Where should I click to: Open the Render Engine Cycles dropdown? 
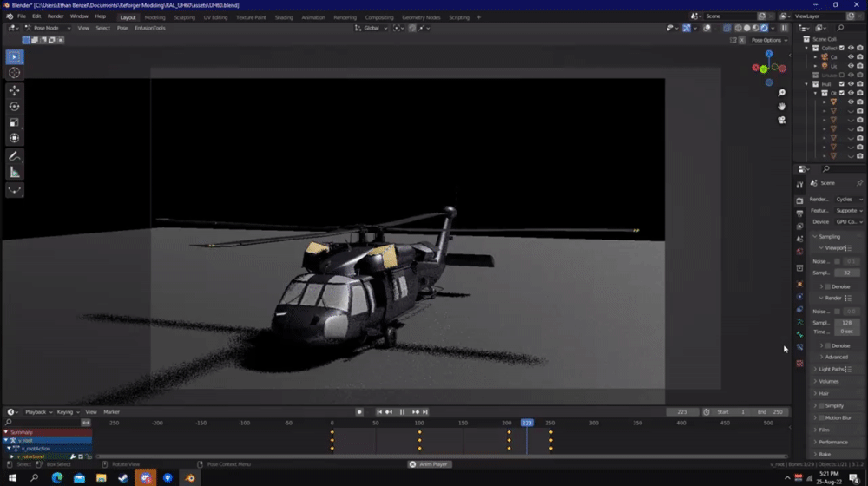(x=849, y=200)
